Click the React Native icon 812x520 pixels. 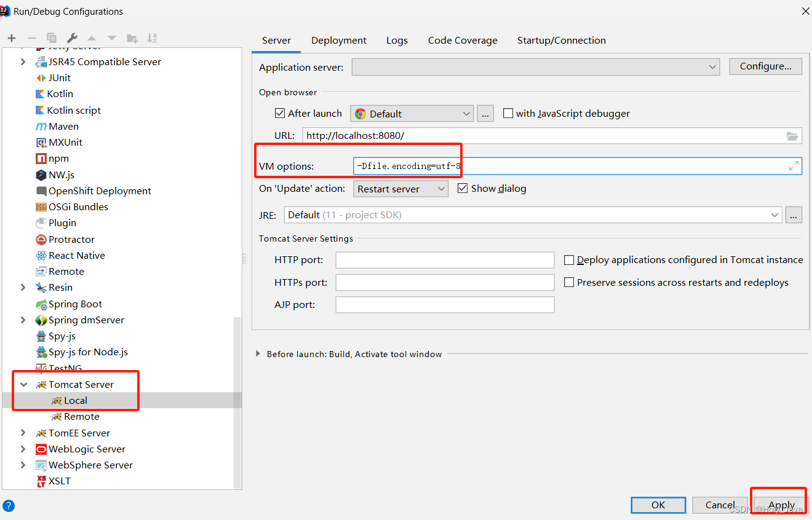(x=41, y=256)
